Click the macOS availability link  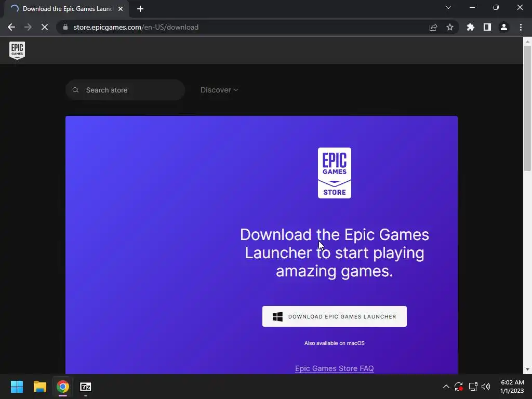pos(335,343)
